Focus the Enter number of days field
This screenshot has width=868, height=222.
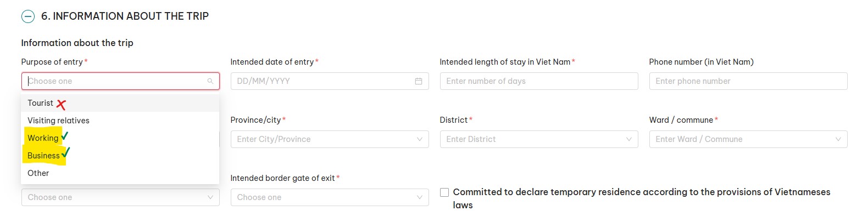(x=538, y=81)
